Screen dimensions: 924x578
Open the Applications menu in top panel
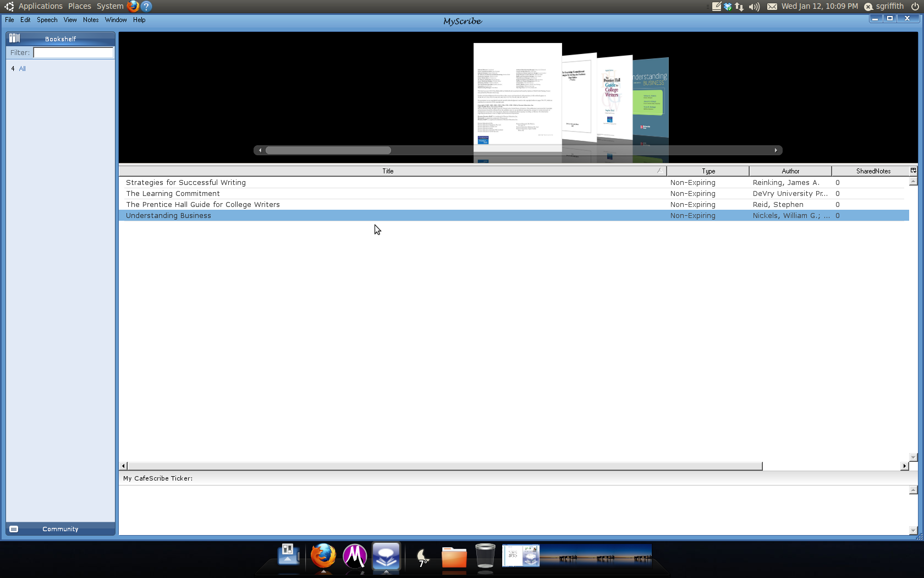tap(40, 6)
